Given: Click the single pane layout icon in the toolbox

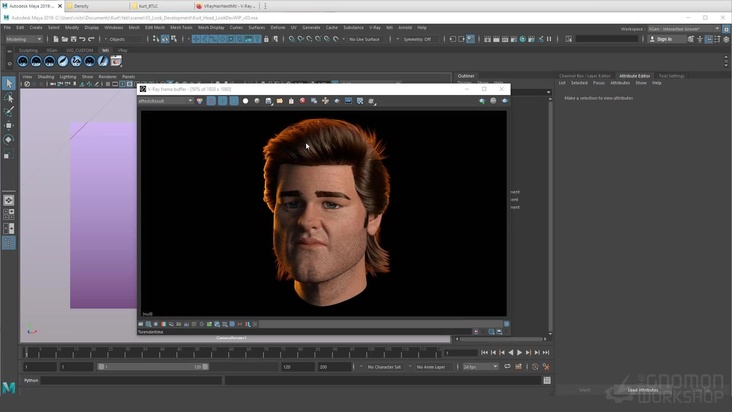Looking at the screenshot, I should [x=9, y=200].
